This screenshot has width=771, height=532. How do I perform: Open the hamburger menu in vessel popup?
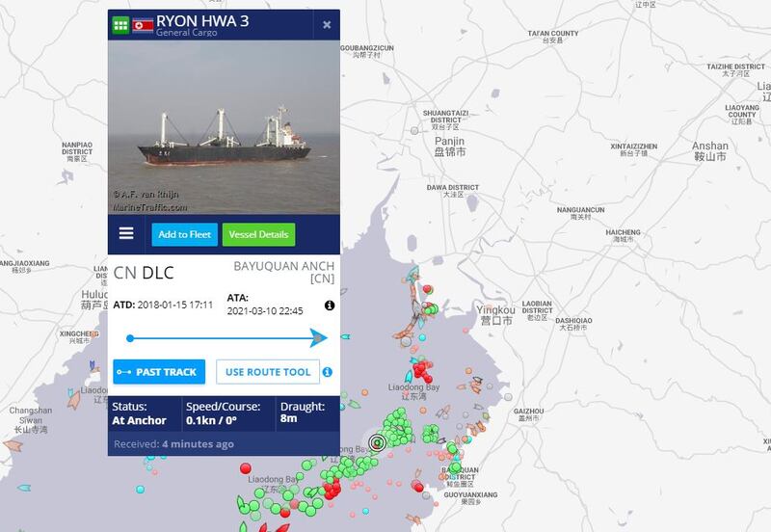126,233
